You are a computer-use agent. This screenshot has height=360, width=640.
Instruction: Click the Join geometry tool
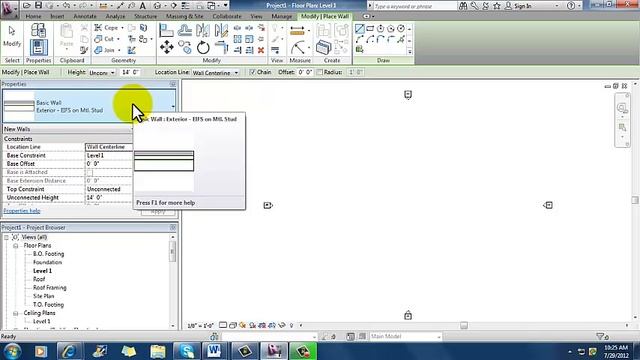[106, 50]
